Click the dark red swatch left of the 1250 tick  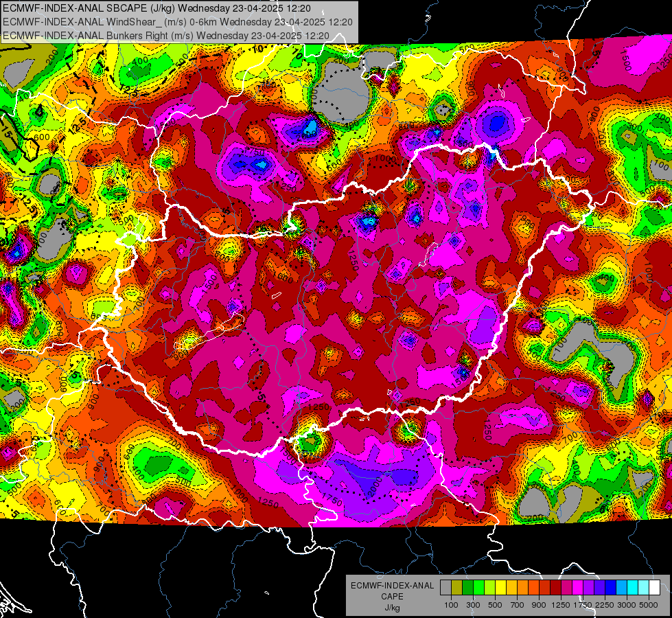click(555, 588)
